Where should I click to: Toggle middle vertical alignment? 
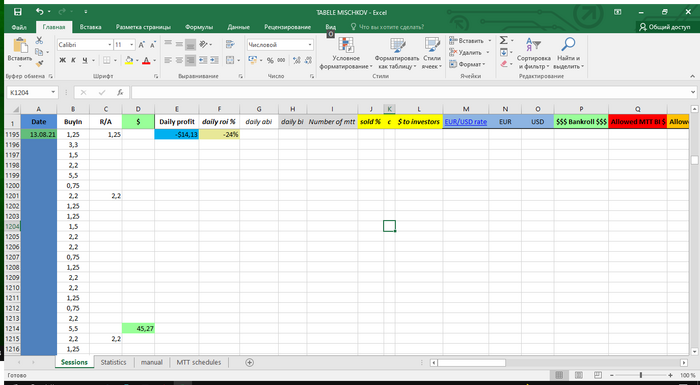[179, 44]
